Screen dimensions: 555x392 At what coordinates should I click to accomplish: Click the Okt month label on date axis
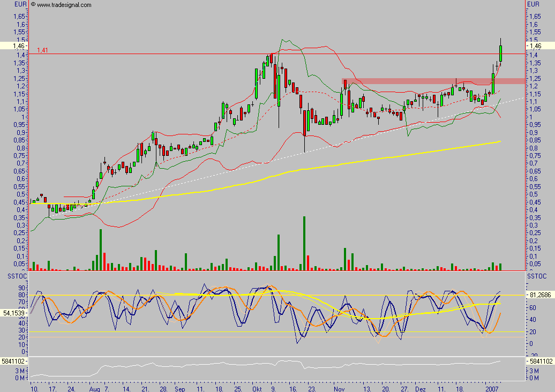click(257, 389)
